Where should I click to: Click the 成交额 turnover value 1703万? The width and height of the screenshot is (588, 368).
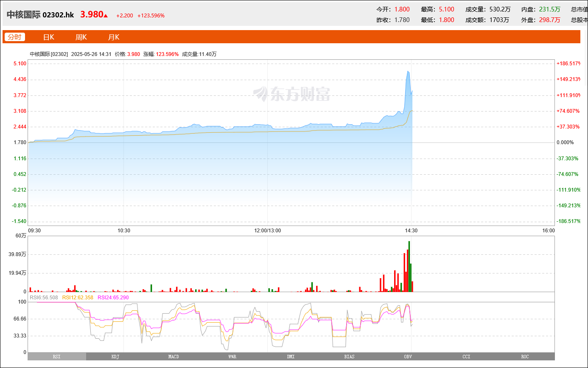[x=498, y=20]
